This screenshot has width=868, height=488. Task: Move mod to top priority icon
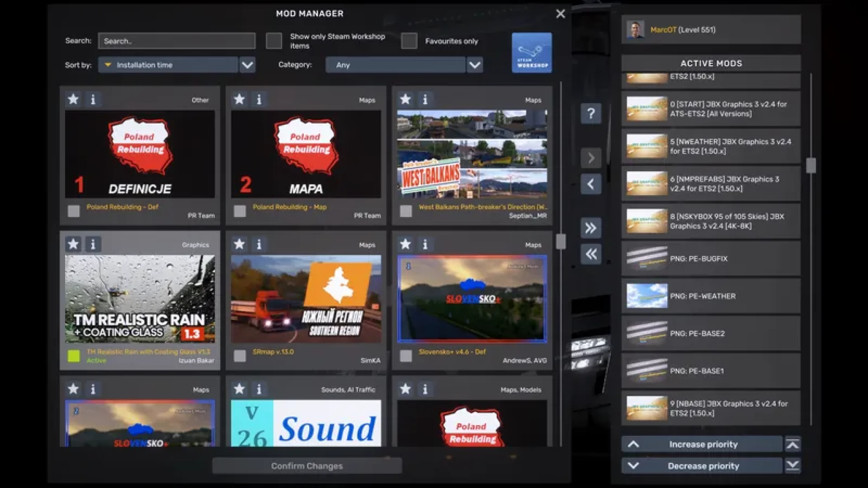coord(793,444)
